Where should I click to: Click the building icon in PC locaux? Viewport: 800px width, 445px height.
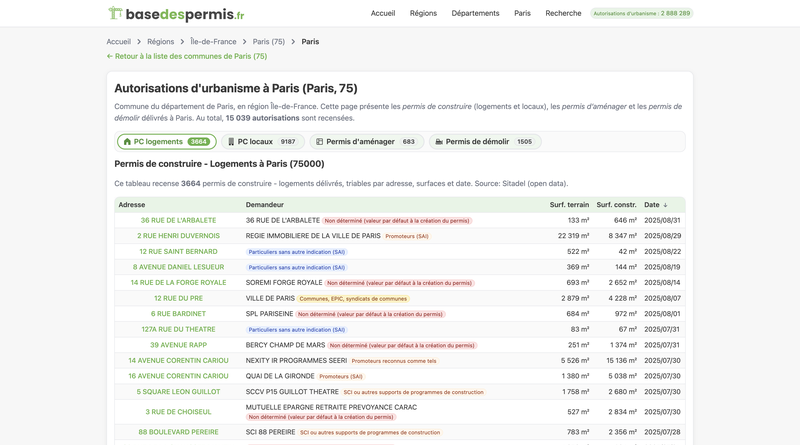[231, 142]
